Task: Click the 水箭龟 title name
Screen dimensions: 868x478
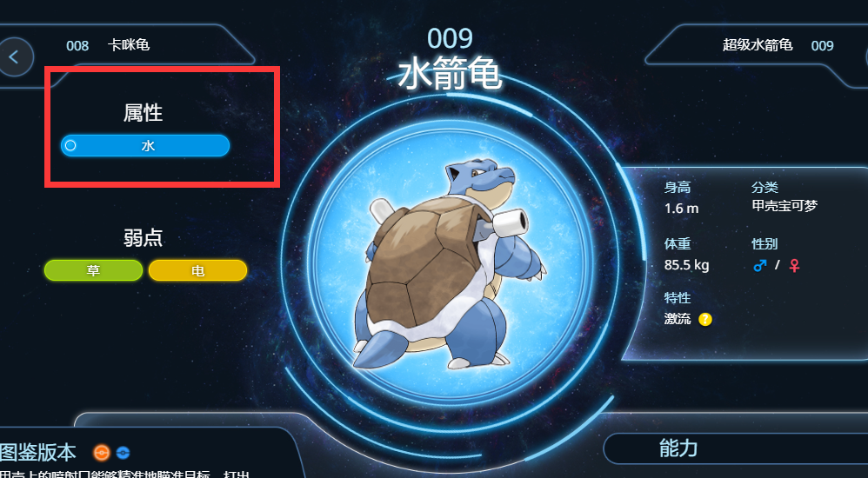Action: [x=450, y=76]
